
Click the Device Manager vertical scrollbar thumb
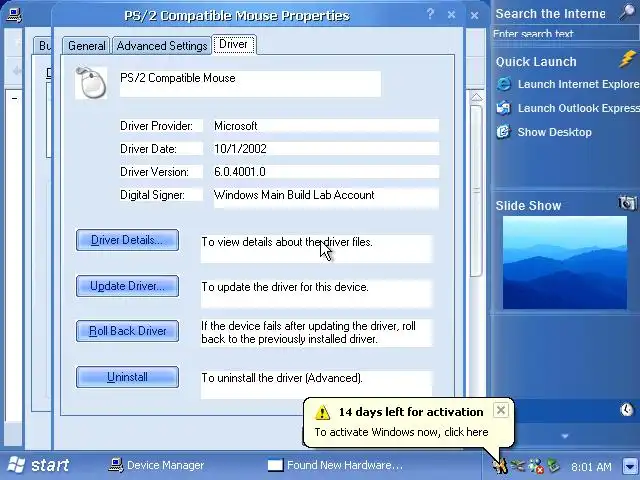pos(476,191)
